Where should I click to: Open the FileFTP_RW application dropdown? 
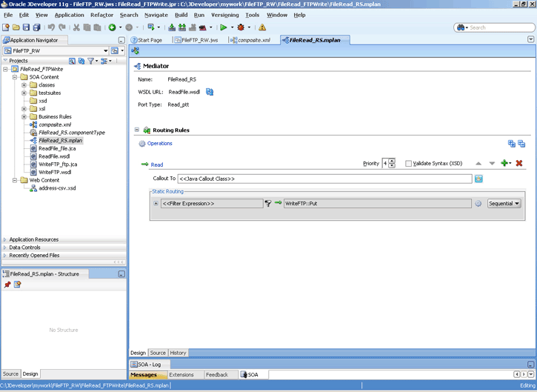tap(105, 51)
